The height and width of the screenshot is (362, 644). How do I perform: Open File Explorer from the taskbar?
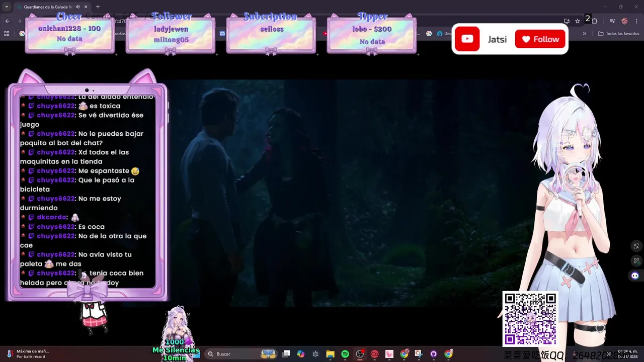[x=330, y=354]
